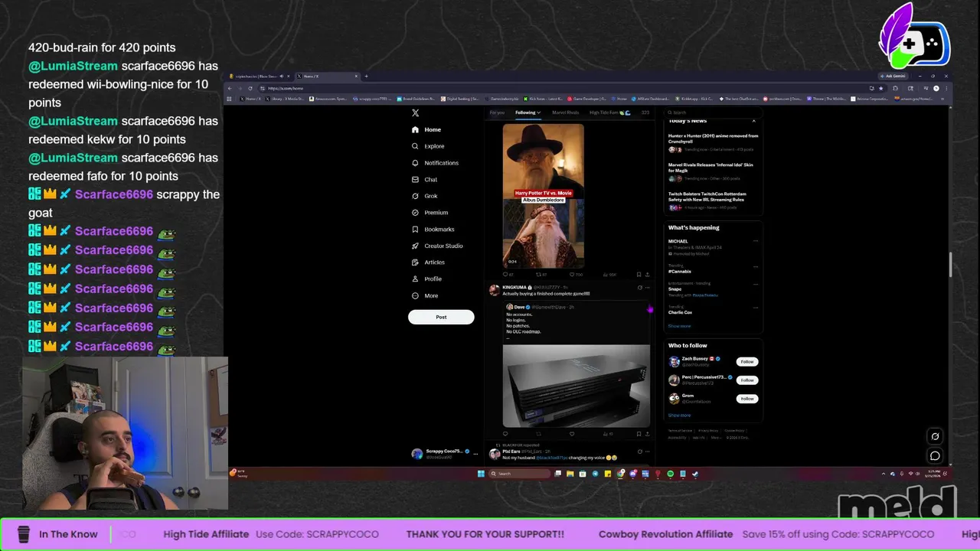
Task: Open Creator Studio in the sidebar
Action: coord(437,246)
